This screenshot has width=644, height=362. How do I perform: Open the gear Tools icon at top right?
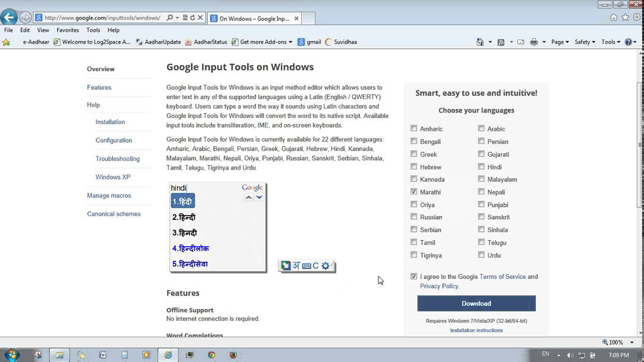point(637,17)
